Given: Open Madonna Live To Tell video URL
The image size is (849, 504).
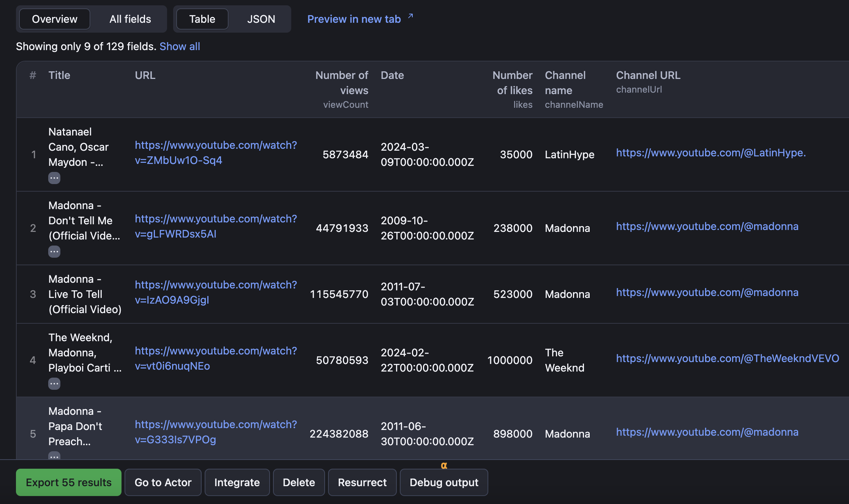Looking at the screenshot, I should click(216, 292).
